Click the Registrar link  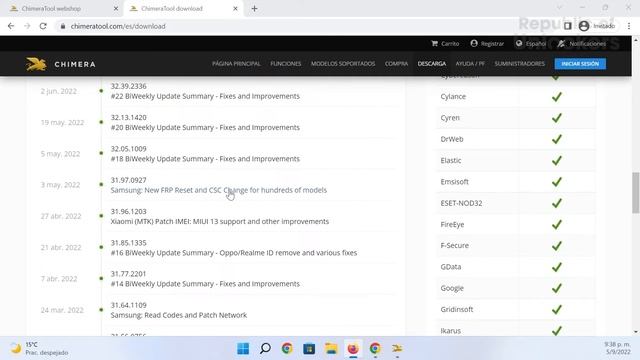[487, 44]
